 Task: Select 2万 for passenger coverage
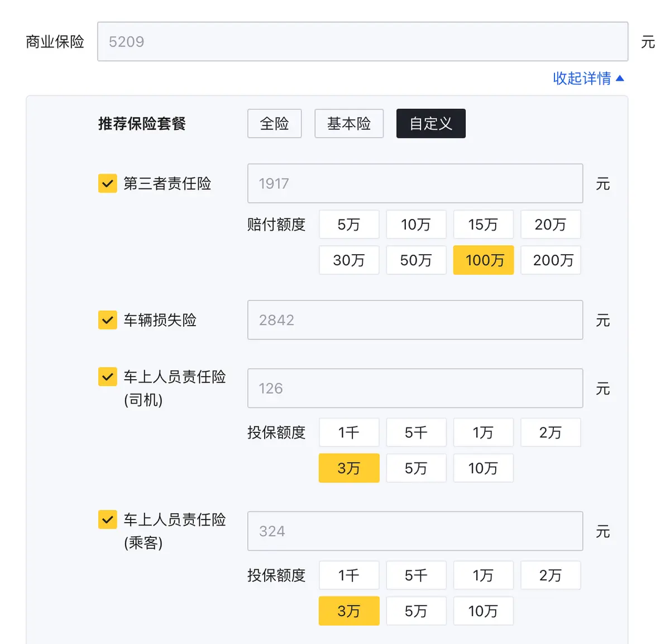pyautogui.click(x=551, y=575)
